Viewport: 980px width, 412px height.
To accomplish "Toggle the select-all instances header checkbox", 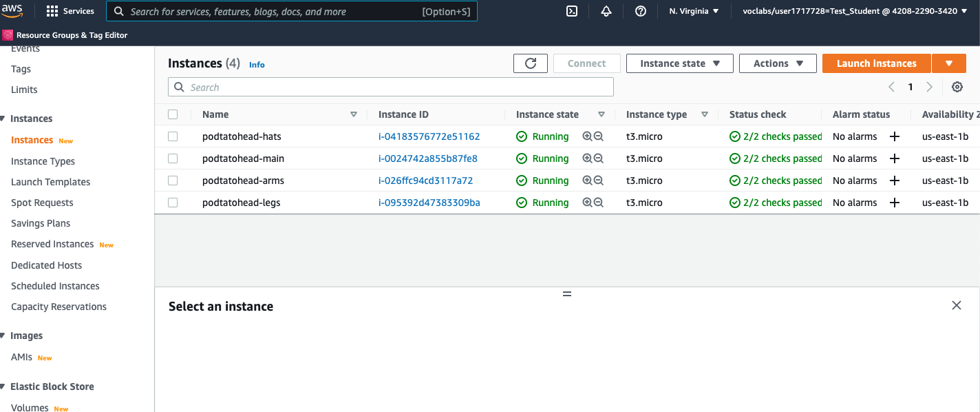I will [x=173, y=114].
